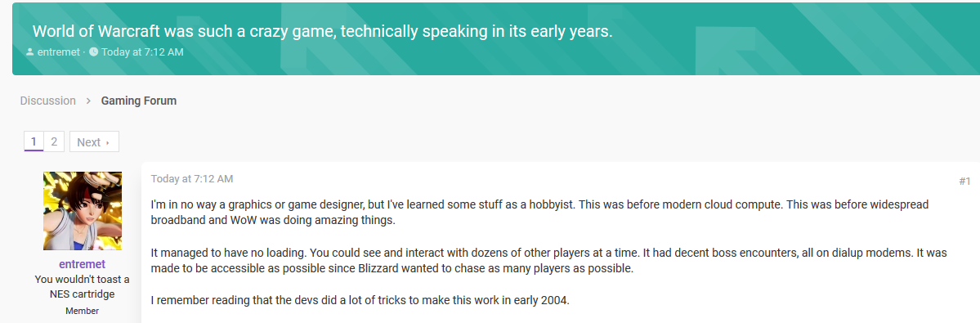Open the Gaming Forum breadcrumb

[139, 101]
